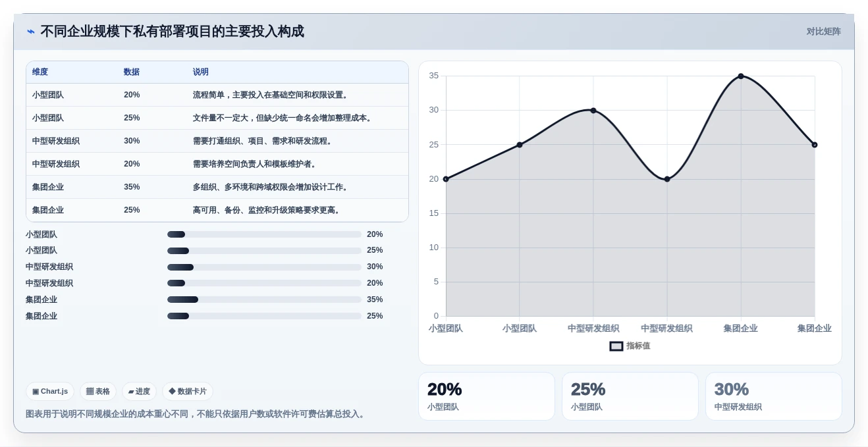868x447 pixels.
Task: Select table row about 多组织、多环境和跨域权限
Action: pyautogui.click(x=217, y=187)
